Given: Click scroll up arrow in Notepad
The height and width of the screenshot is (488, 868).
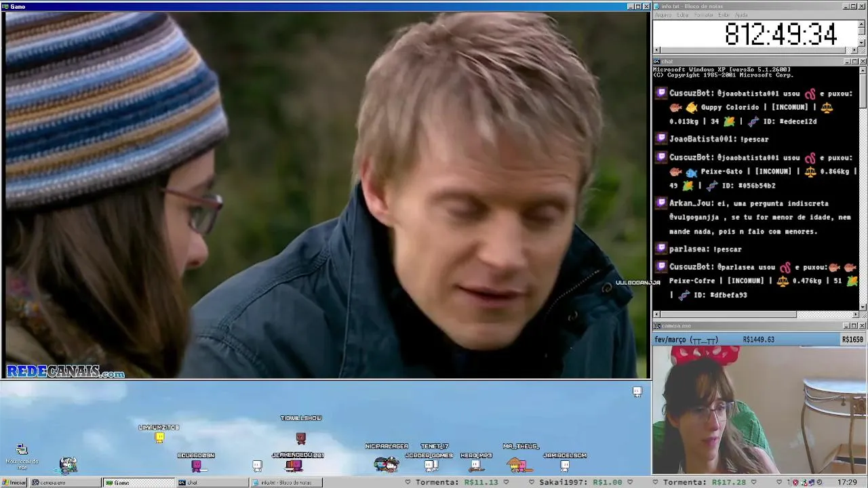Looking at the screenshot, I should 862,24.
